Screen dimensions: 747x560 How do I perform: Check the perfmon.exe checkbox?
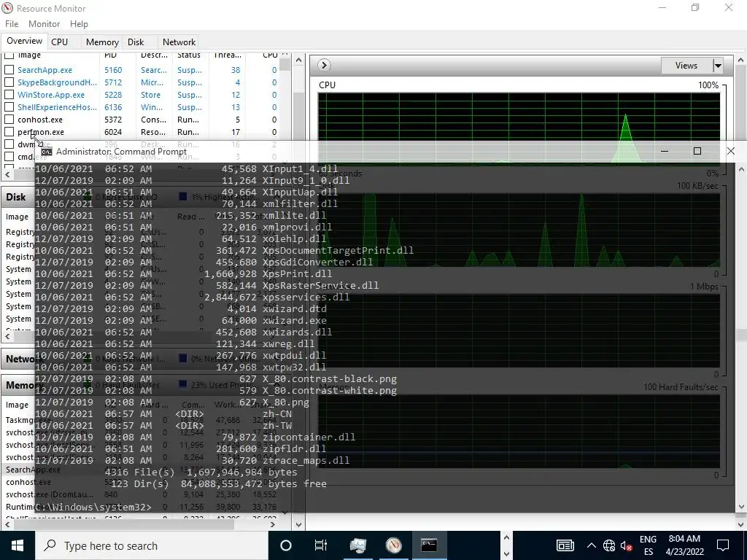[x=9, y=132]
